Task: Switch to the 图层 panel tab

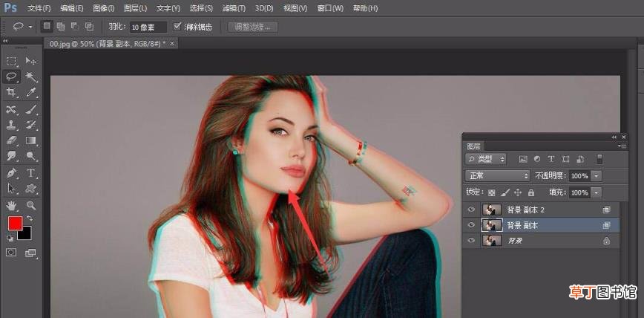Action: click(473, 146)
